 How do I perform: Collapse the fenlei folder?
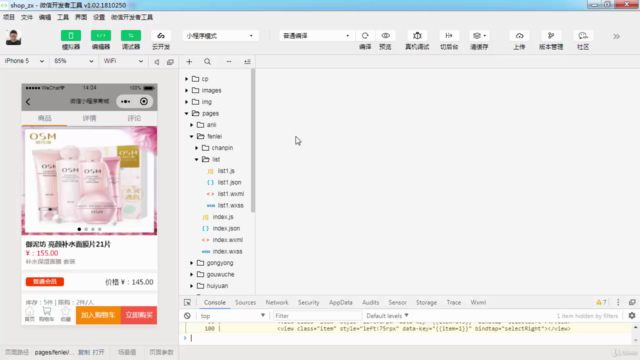pyautogui.click(x=191, y=136)
